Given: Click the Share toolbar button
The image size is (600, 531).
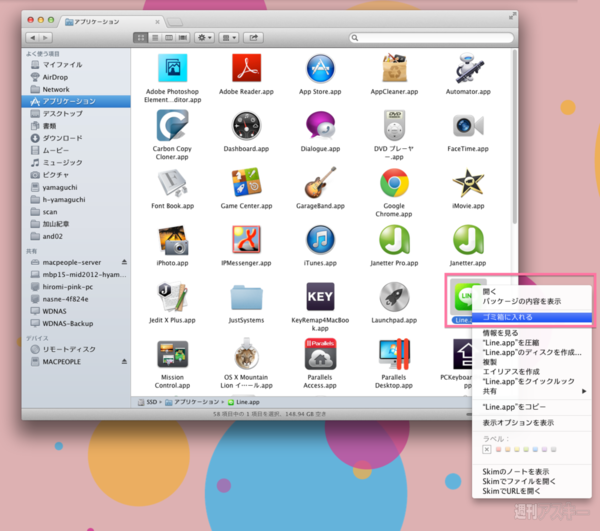Looking at the screenshot, I should pyautogui.click(x=254, y=37).
